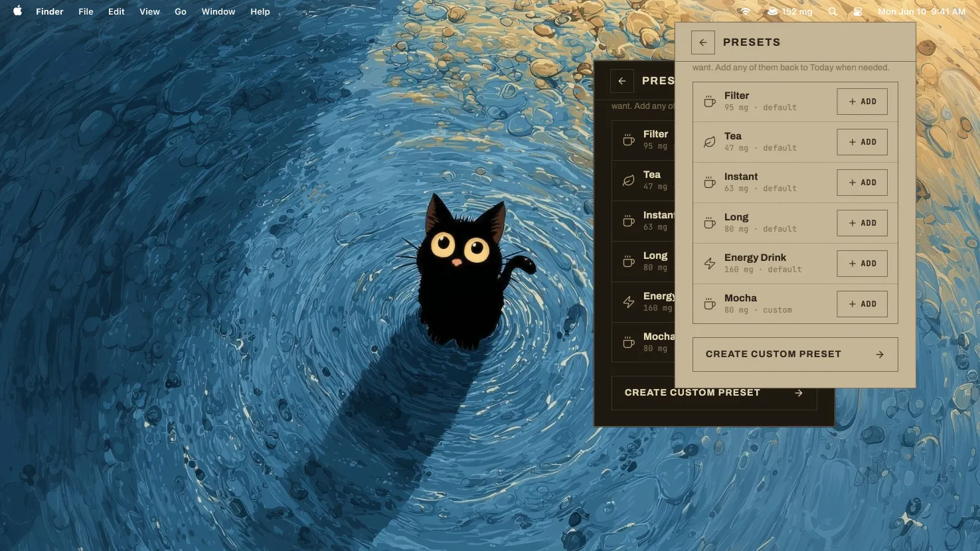Open the Window menu
This screenshot has width=980, height=551.
(x=218, y=11)
